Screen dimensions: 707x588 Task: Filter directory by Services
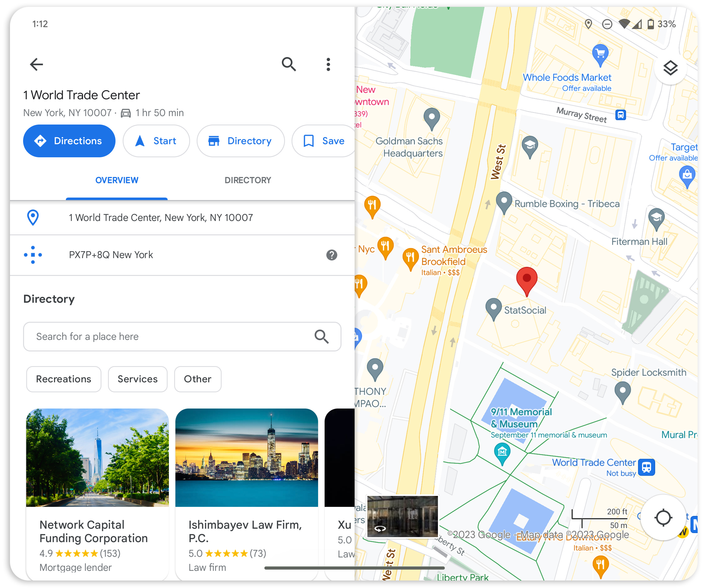(x=137, y=379)
